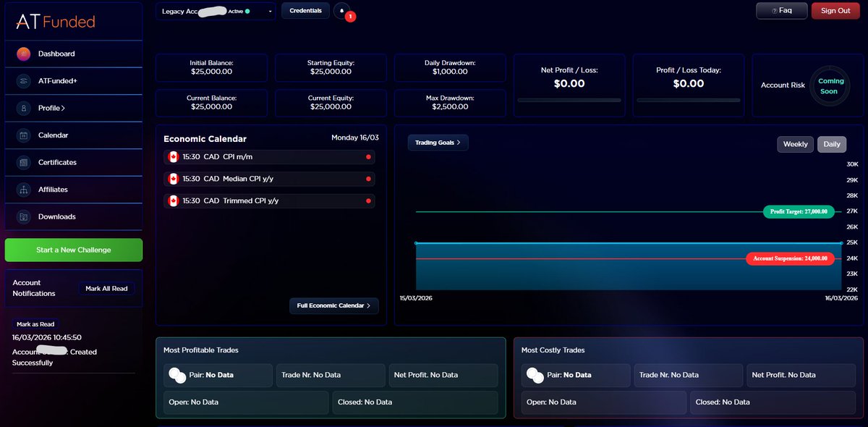The width and height of the screenshot is (868, 427).
Task: Open the Faq page
Action: 781,11
